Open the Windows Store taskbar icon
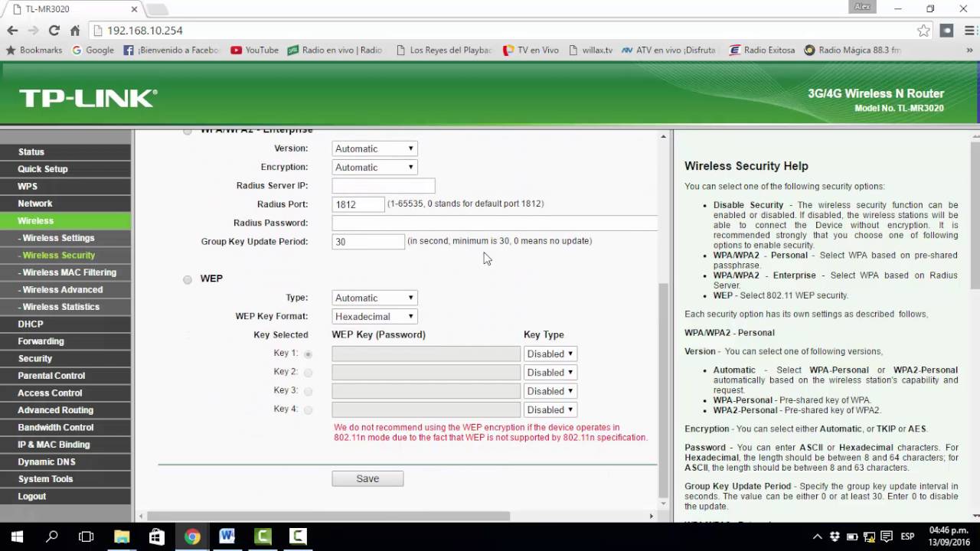 pos(157,536)
